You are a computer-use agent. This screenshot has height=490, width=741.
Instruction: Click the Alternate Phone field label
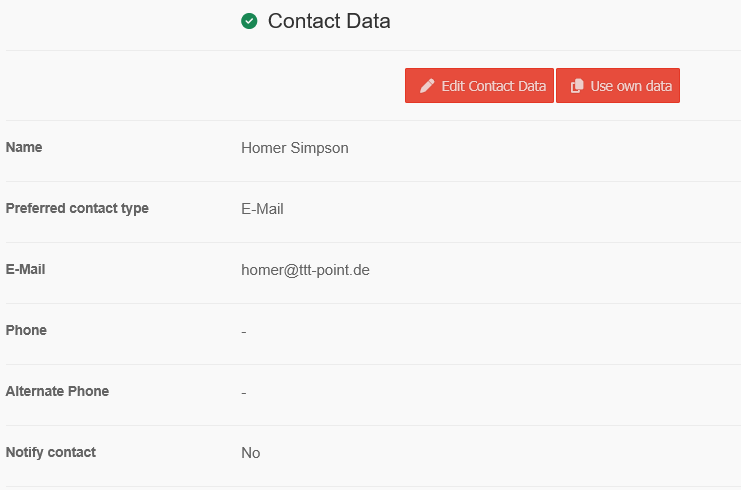pyautogui.click(x=57, y=392)
